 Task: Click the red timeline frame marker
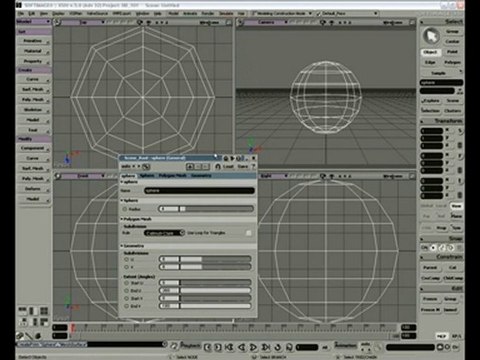(x=73, y=327)
